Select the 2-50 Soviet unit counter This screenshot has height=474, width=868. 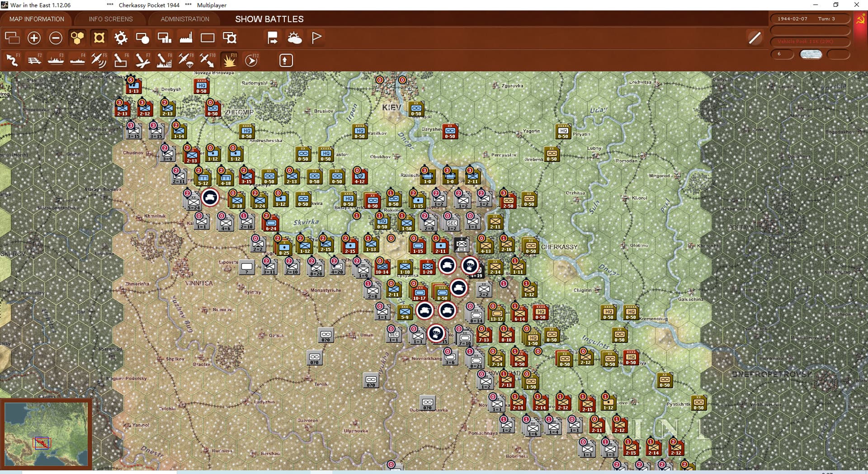point(508,200)
